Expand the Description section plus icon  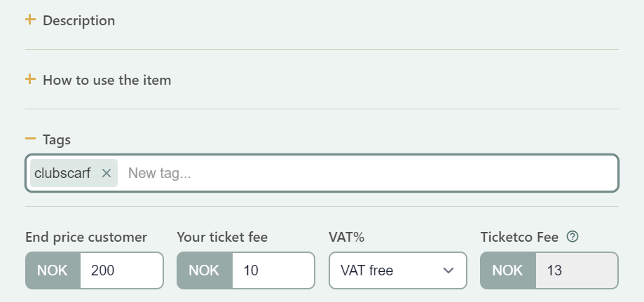[x=30, y=20]
